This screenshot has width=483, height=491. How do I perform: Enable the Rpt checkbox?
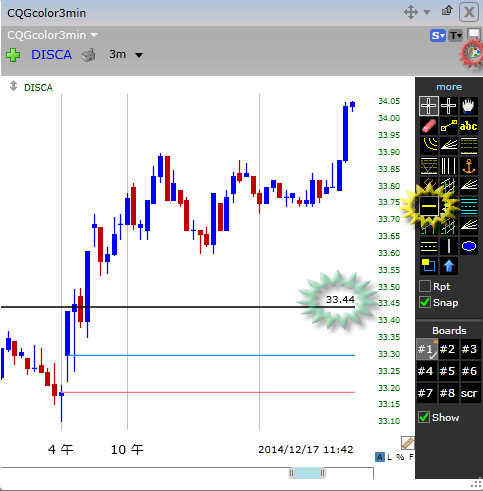coord(425,286)
